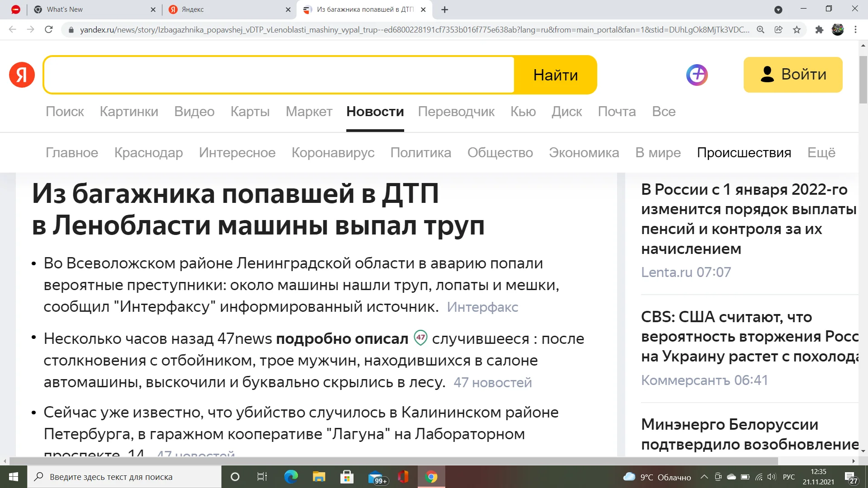Click the Yandex logo icon
This screenshot has width=868, height=488.
tap(21, 75)
